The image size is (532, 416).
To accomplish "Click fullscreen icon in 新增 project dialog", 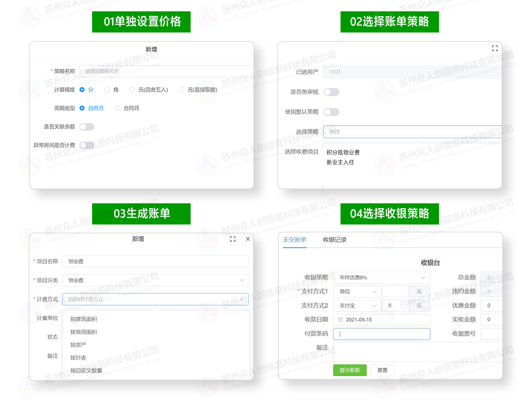I will pyautogui.click(x=233, y=239).
